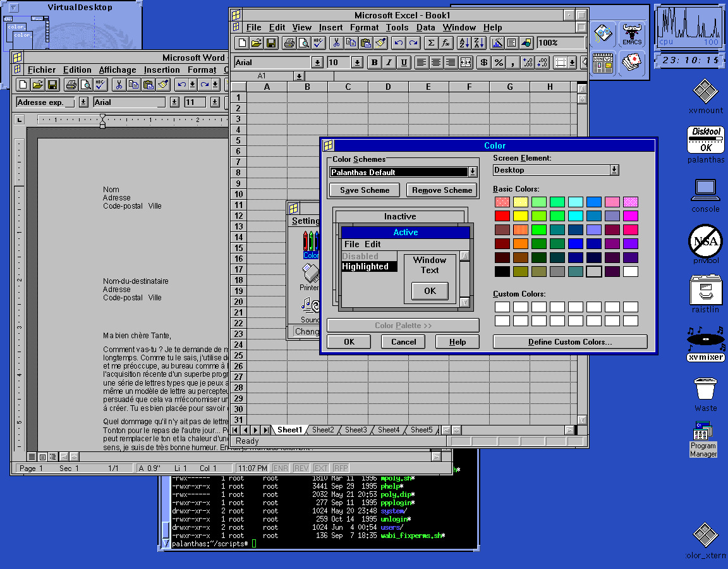Switch to the Sheet5 tab

pyautogui.click(x=421, y=430)
